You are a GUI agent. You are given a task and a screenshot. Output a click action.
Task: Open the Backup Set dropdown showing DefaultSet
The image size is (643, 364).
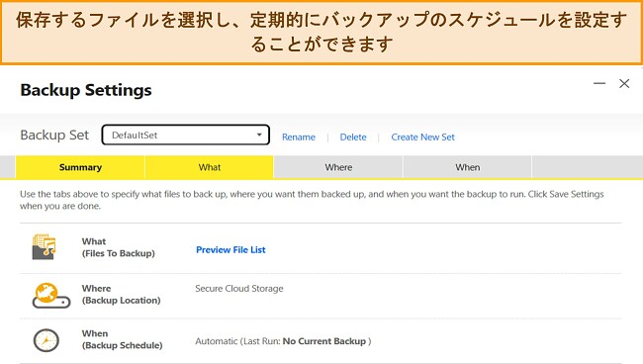[185, 135]
